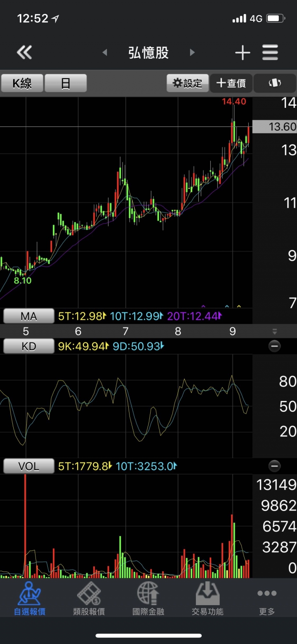Viewport: 297px width, 644px height.
Task: Change the 日 period selector
Action: [x=66, y=83]
